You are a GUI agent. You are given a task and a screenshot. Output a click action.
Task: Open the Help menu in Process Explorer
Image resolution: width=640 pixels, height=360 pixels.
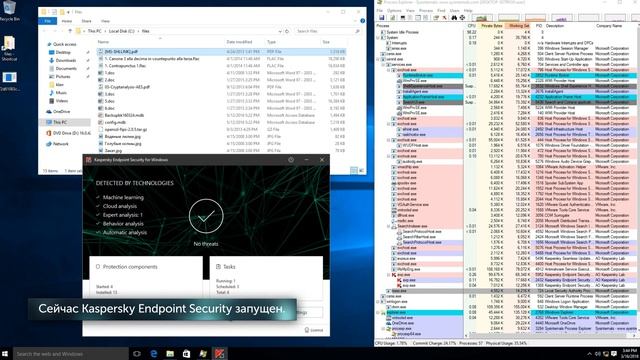pyautogui.click(x=468, y=11)
